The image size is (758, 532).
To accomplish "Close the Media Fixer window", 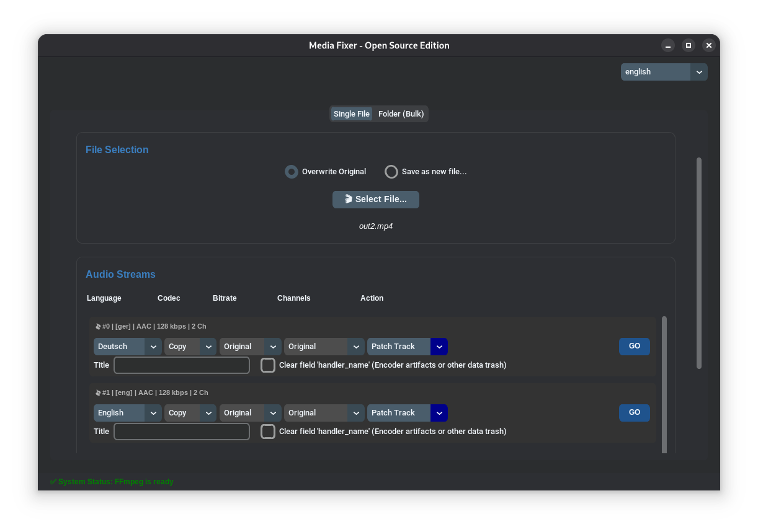I will tap(709, 45).
